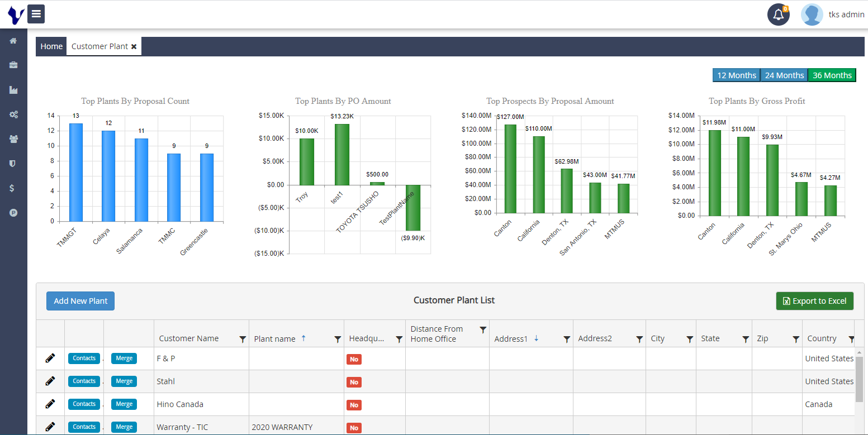Click Merge for the Hino Canada row

[124, 404]
